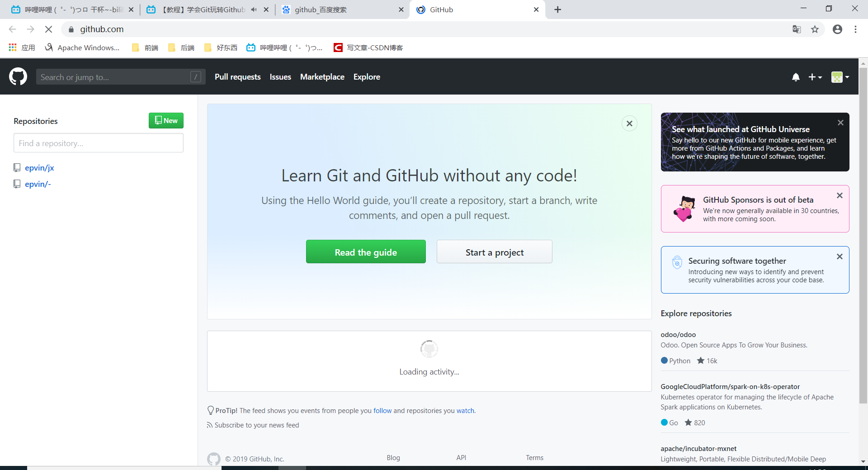The width and height of the screenshot is (868, 470).
Task: Open the 前端 bookmark folder
Action: (x=145, y=47)
